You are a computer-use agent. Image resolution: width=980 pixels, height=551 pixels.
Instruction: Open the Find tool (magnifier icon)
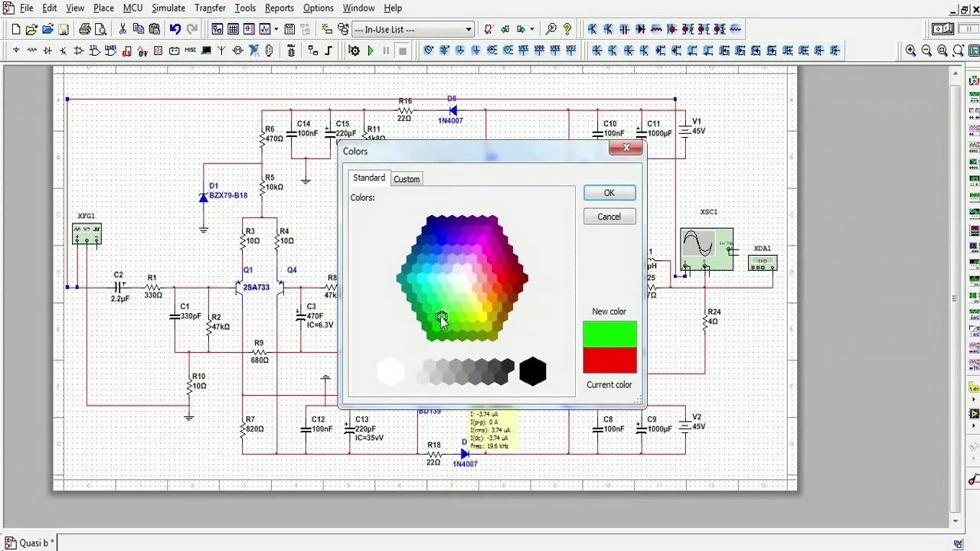(x=551, y=29)
